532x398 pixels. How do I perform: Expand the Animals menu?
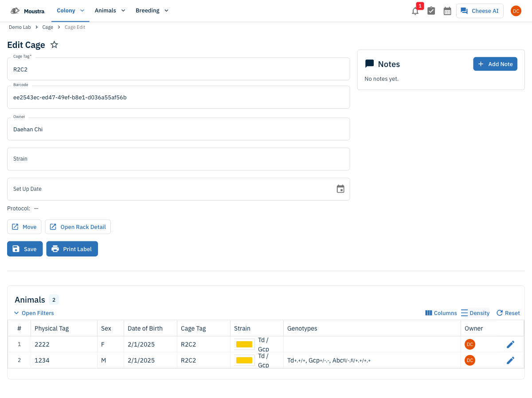[110, 11]
